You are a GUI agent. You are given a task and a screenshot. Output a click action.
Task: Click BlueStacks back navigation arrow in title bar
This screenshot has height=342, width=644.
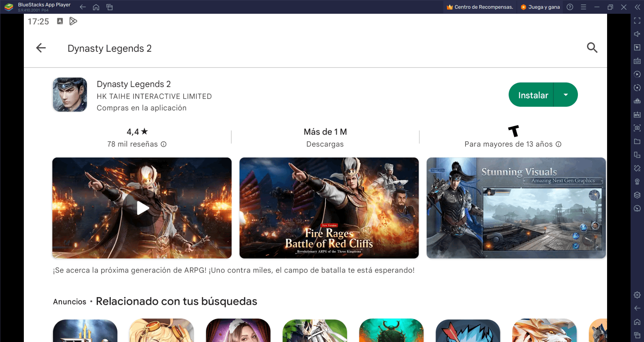[x=83, y=7]
